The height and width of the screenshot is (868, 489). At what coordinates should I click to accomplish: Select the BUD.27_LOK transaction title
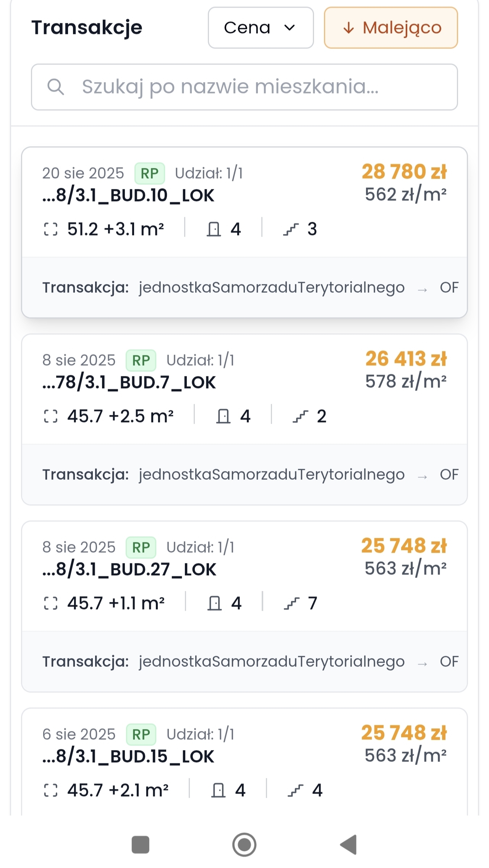coord(129,570)
